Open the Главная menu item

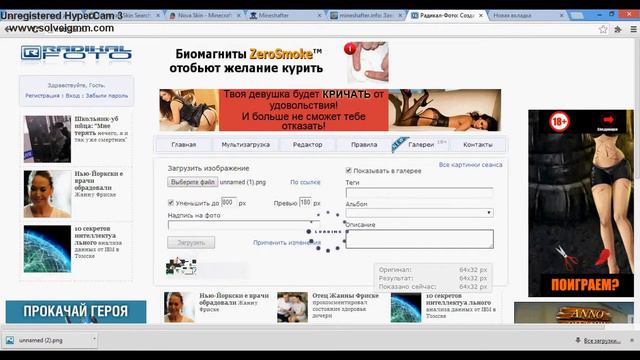point(184,144)
